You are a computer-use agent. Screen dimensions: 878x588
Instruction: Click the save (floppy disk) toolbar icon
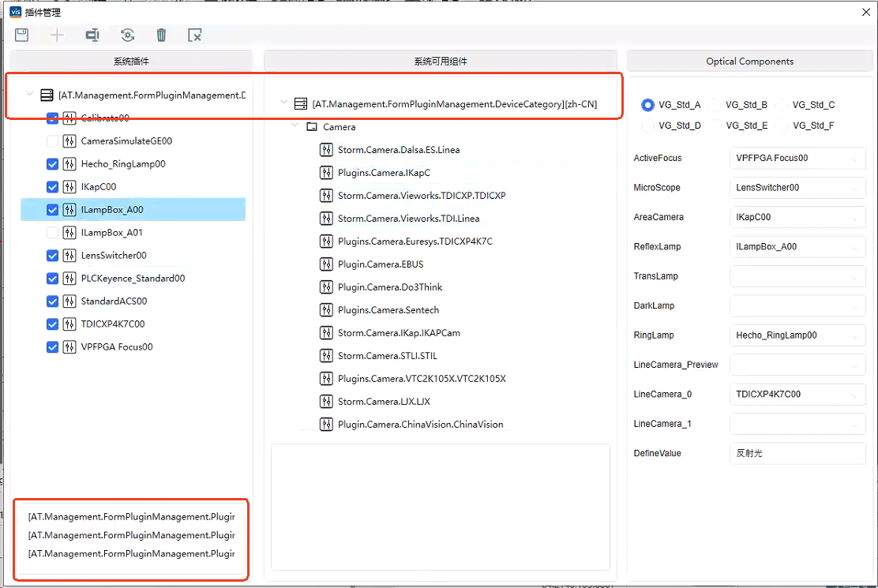[22, 35]
